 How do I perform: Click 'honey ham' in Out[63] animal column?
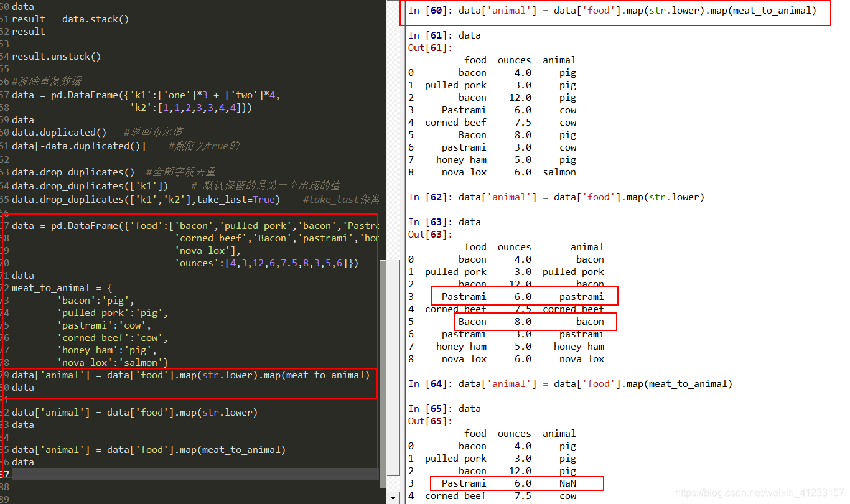coord(579,346)
